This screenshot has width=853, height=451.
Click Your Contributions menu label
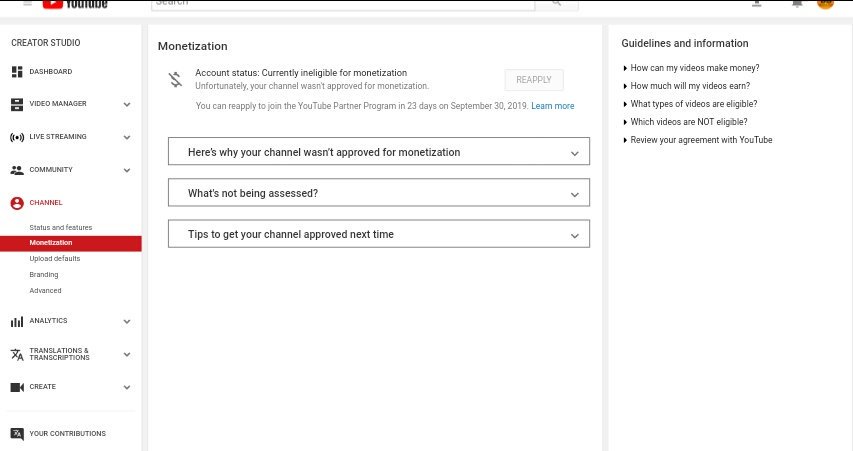pyautogui.click(x=67, y=434)
